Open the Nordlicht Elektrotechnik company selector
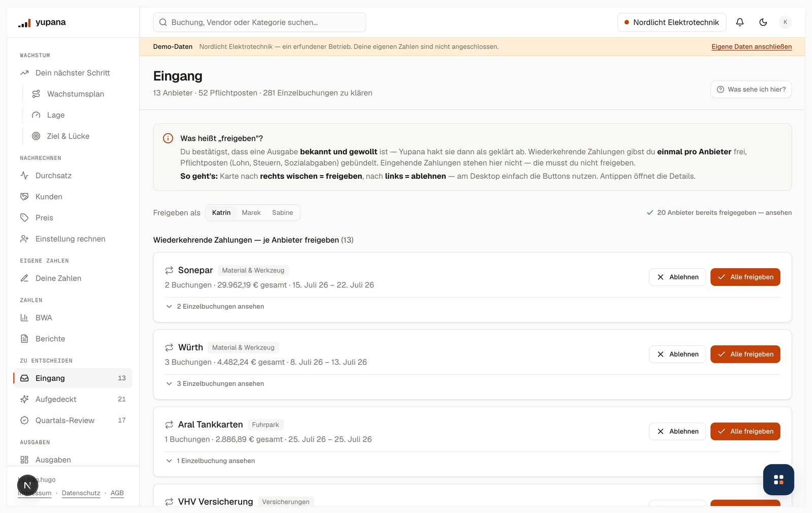 click(671, 22)
